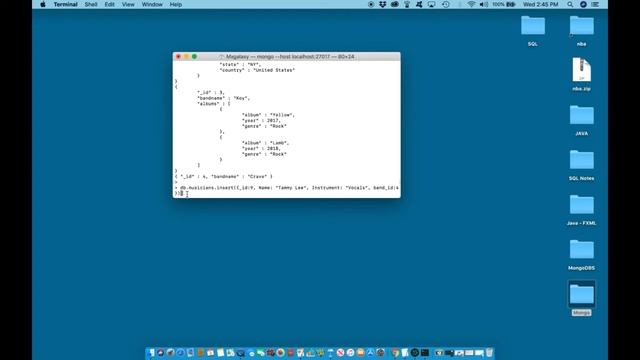Open Calendar in the dock
Image resolution: width=640 pixels, height=360 pixels.
210,353
